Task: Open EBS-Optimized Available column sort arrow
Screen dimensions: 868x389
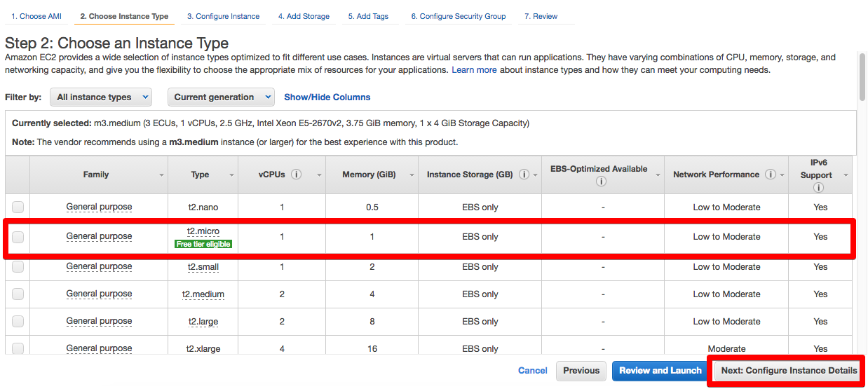Action: (658, 175)
